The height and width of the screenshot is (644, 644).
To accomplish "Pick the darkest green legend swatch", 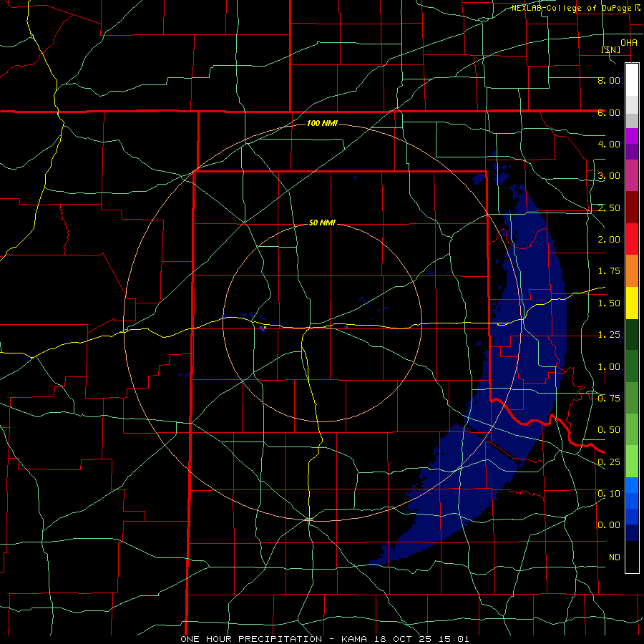I will point(632,334).
